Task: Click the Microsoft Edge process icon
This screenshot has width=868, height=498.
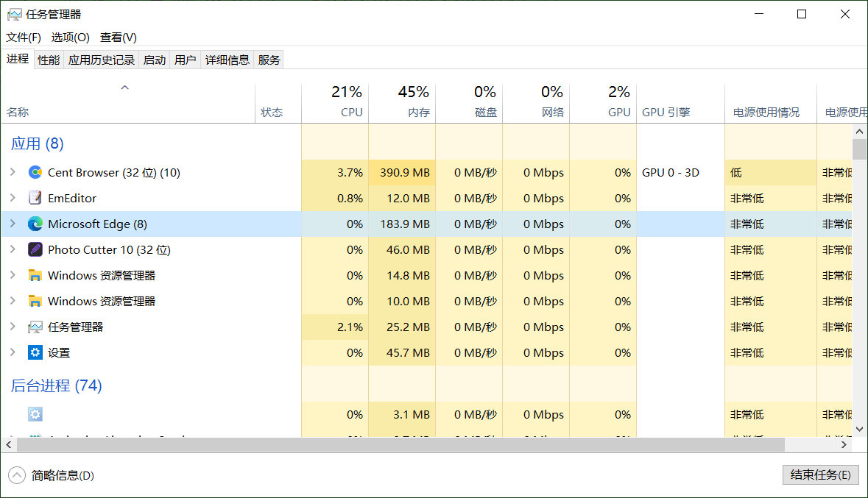Action: coord(35,224)
